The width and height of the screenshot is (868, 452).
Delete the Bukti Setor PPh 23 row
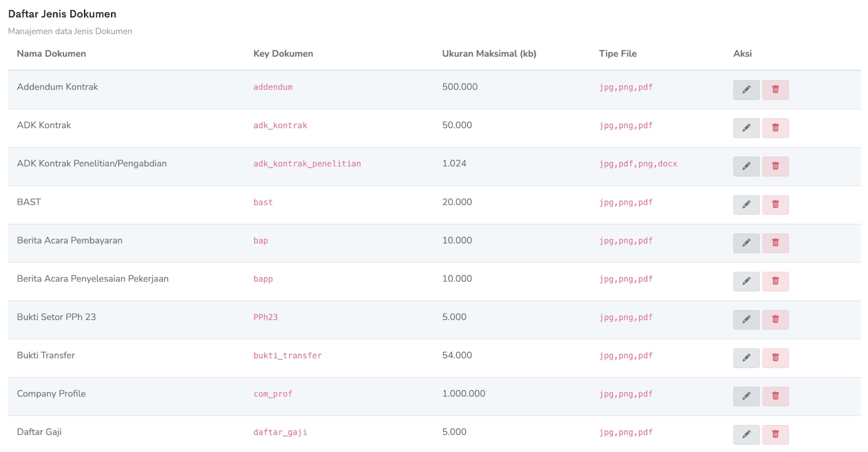tap(775, 320)
